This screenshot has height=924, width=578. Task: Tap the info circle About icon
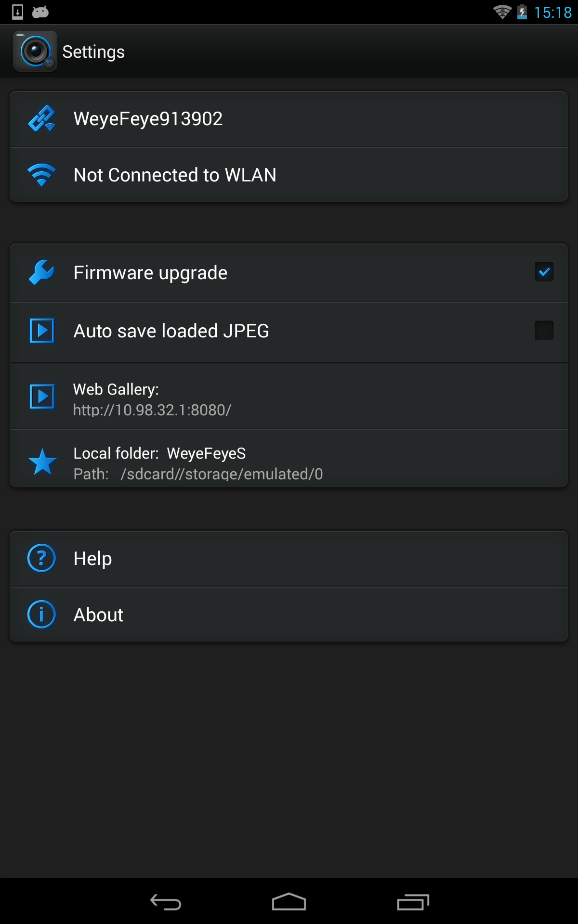pyautogui.click(x=42, y=615)
